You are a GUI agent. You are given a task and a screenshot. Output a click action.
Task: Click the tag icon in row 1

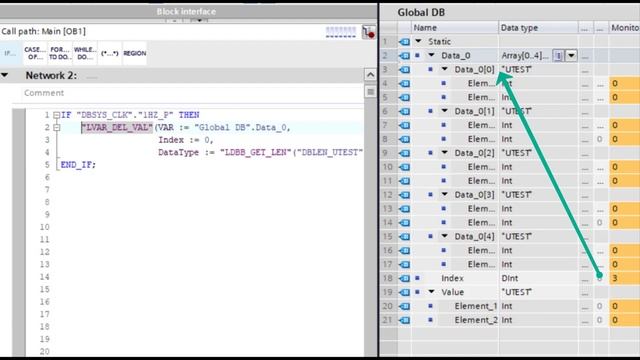pos(404,42)
